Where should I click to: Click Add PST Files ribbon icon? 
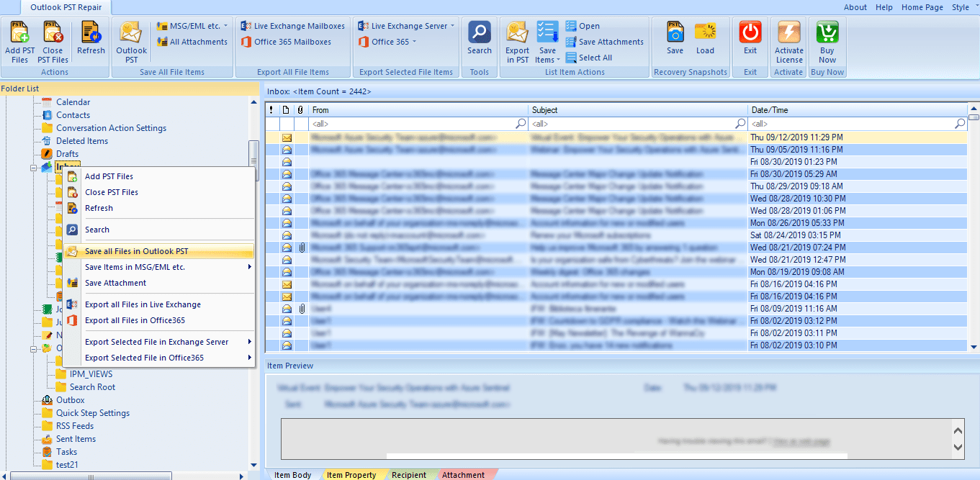pos(19,42)
